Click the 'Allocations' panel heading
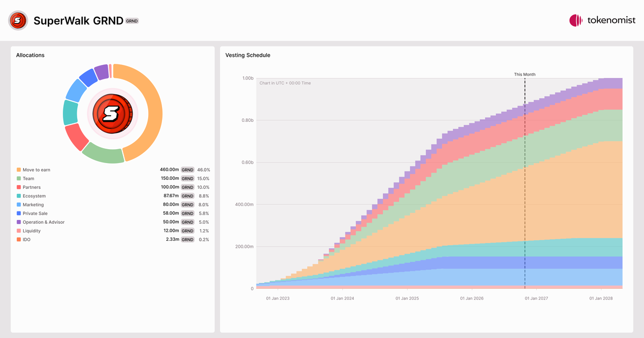 coord(30,55)
